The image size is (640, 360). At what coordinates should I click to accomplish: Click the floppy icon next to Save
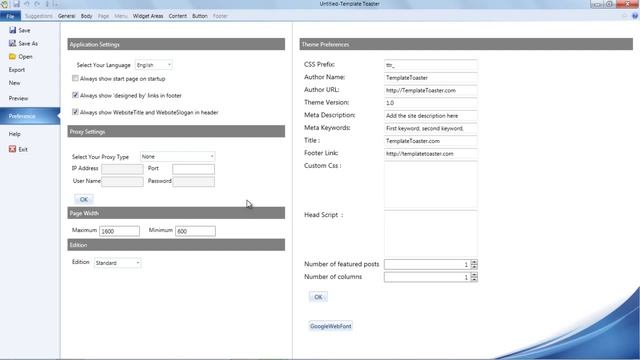12,30
